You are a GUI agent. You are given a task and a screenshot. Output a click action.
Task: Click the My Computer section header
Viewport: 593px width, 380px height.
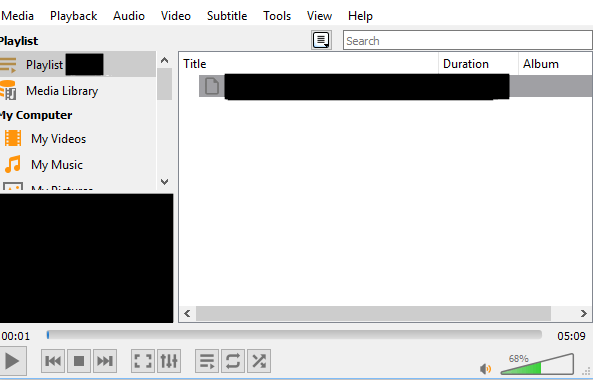tap(36, 115)
